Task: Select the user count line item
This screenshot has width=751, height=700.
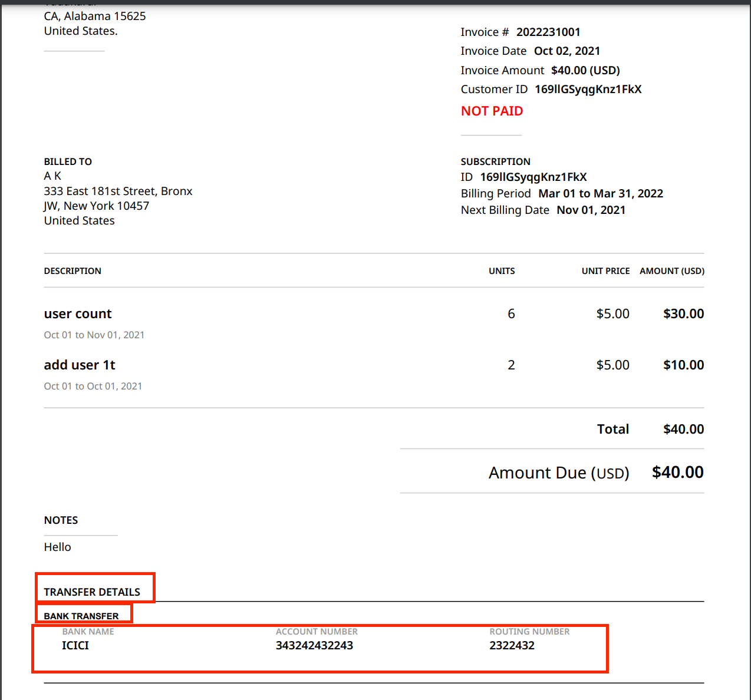Action: pos(78,314)
